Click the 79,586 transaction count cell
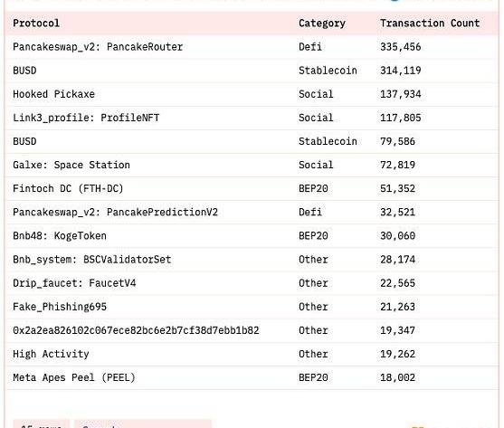The image size is (504, 428). [x=397, y=141]
